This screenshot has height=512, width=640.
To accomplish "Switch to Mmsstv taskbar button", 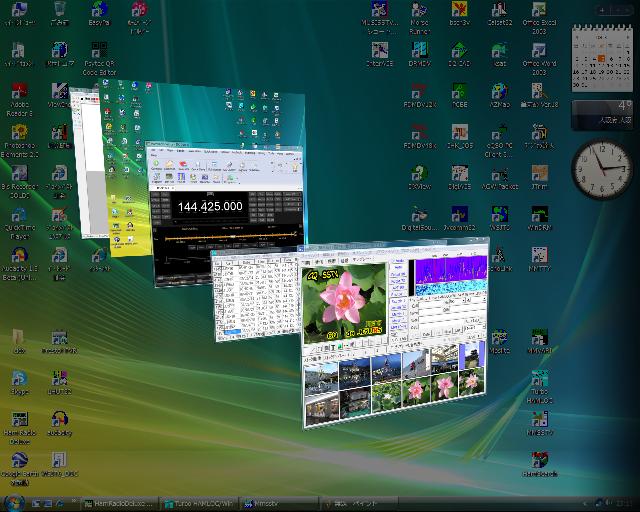I will pos(278,504).
